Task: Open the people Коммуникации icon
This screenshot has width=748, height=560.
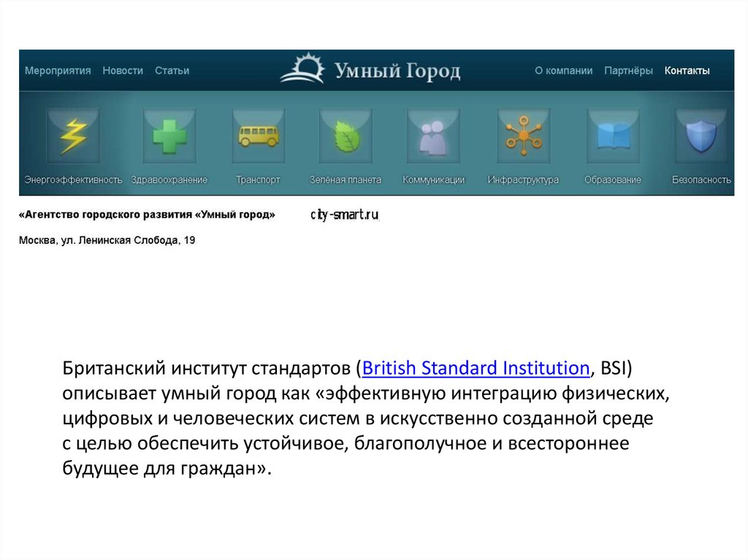Action: click(x=433, y=136)
